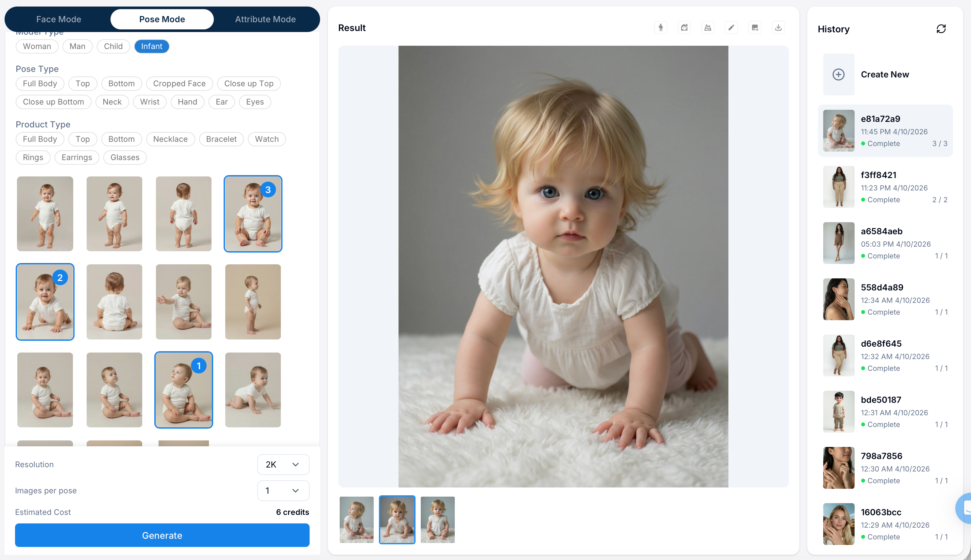Viewport: 971px width, 560px height.
Task: Toggle the Necklace product type
Action: [170, 139]
